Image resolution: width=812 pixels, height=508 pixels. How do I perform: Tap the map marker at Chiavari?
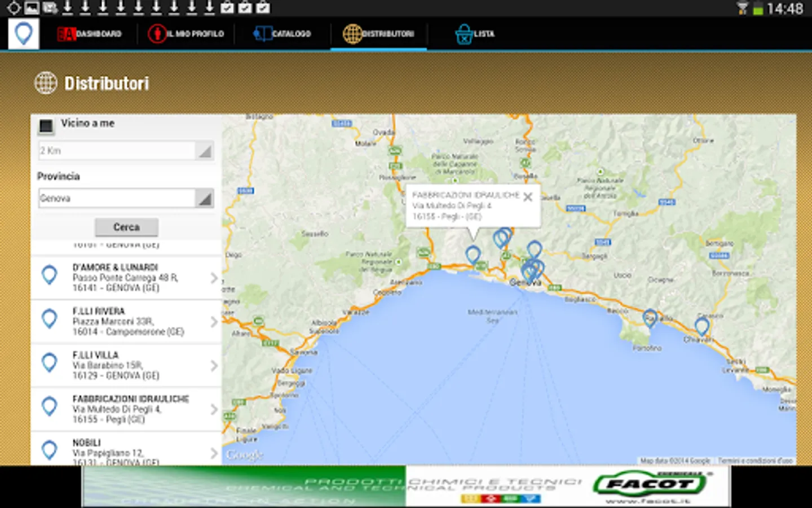[x=702, y=327]
